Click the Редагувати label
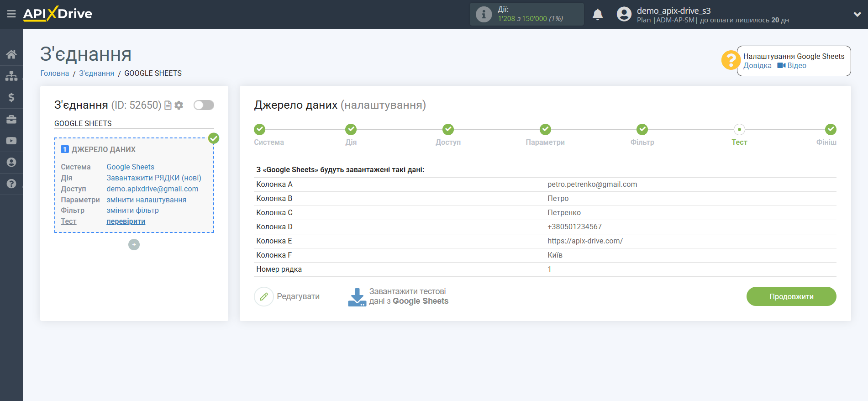The width and height of the screenshot is (868, 401). tap(298, 296)
